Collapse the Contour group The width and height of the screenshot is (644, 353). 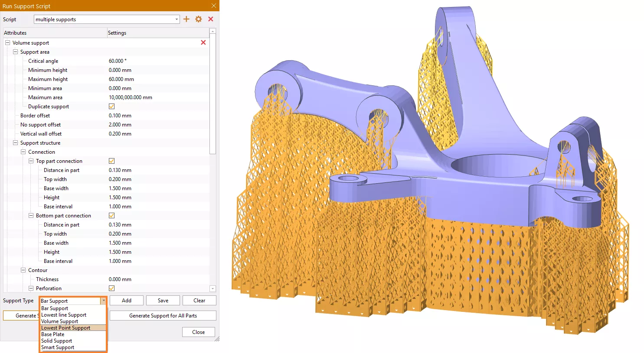click(23, 270)
